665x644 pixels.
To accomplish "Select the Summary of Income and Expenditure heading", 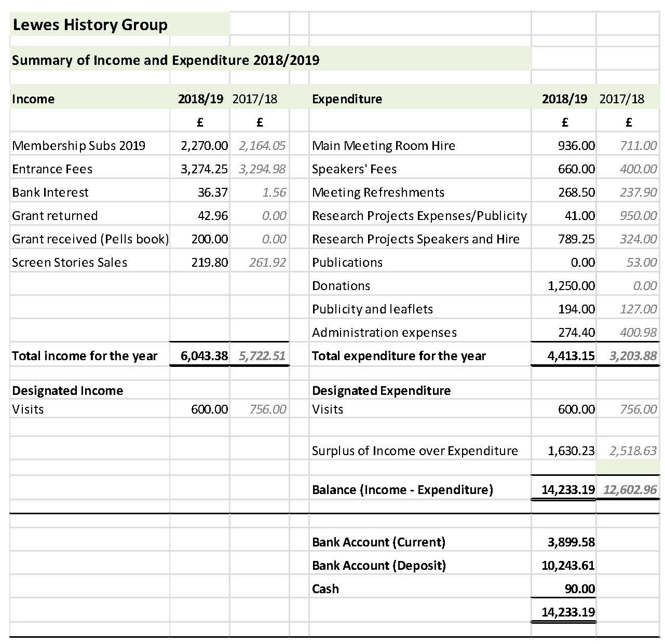I will [x=166, y=60].
